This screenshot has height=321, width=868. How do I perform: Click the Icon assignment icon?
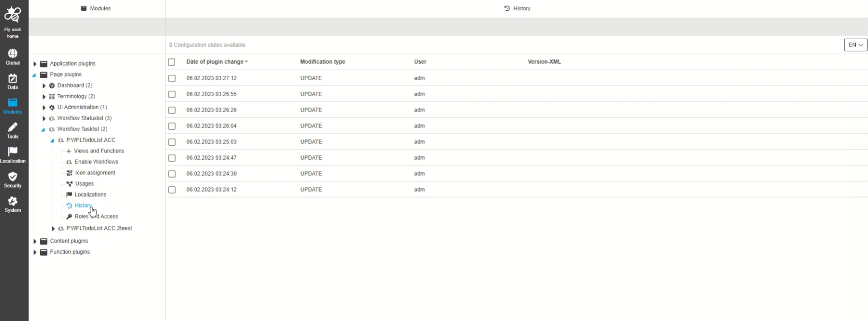coord(69,173)
